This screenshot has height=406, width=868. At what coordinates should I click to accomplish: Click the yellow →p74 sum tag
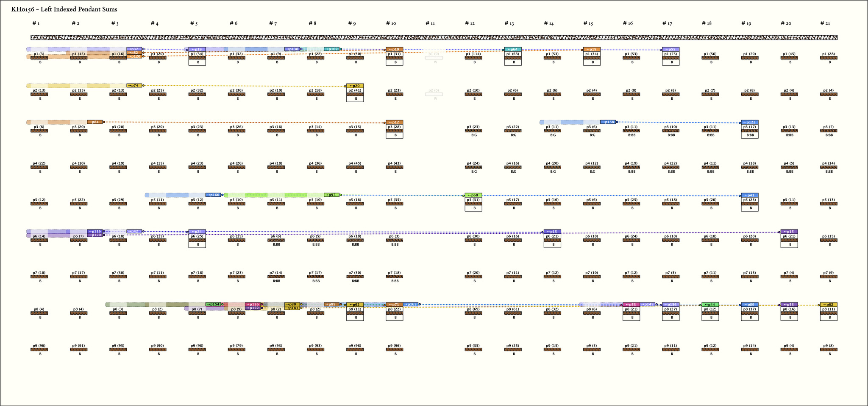134,86
